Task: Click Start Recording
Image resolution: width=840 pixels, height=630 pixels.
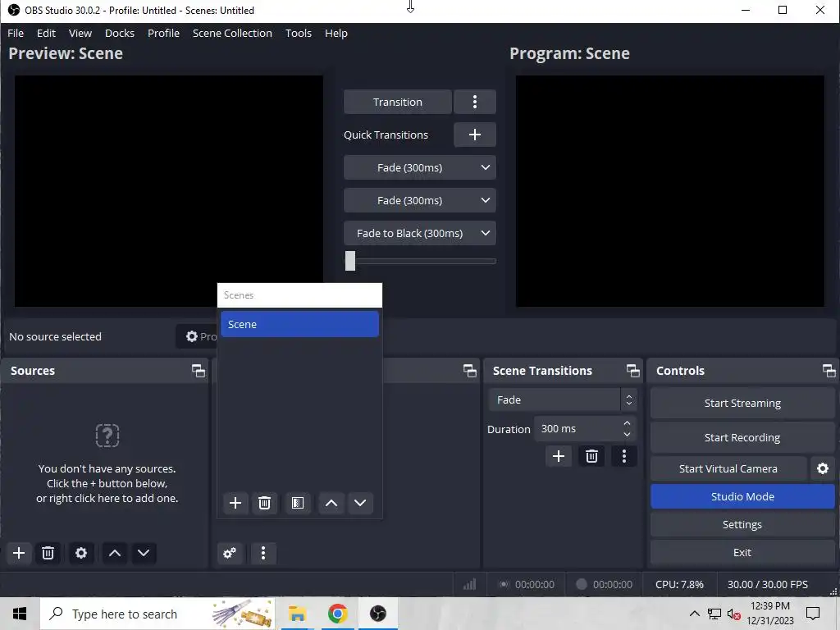Action: click(x=742, y=437)
